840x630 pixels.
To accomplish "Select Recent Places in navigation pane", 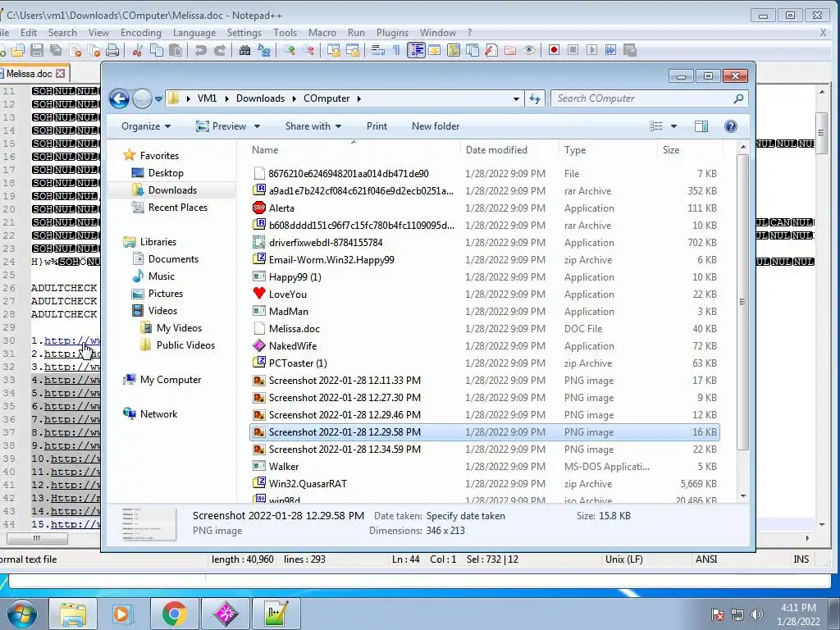I will coord(178,208).
